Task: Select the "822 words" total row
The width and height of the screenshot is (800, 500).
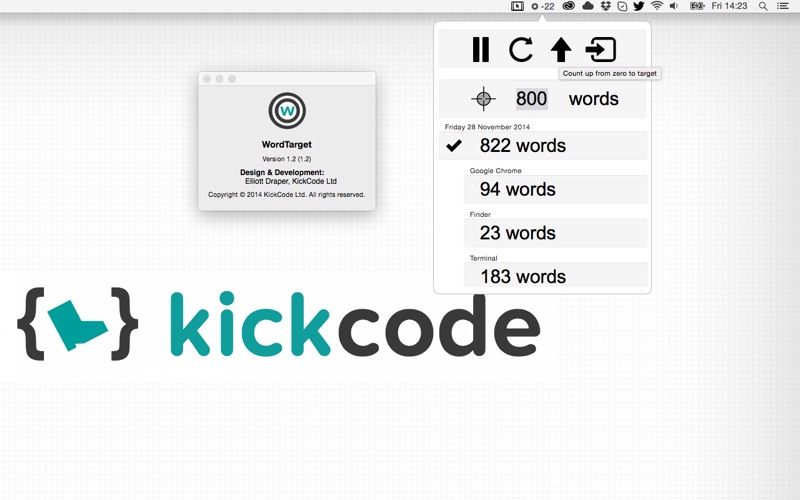Action: click(x=543, y=146)
